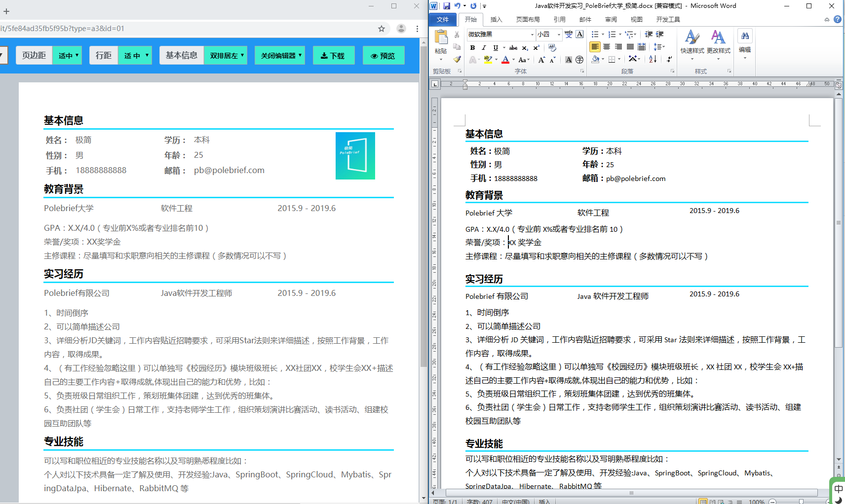Switch to the 引用 ribbon tab

[559, 19]
